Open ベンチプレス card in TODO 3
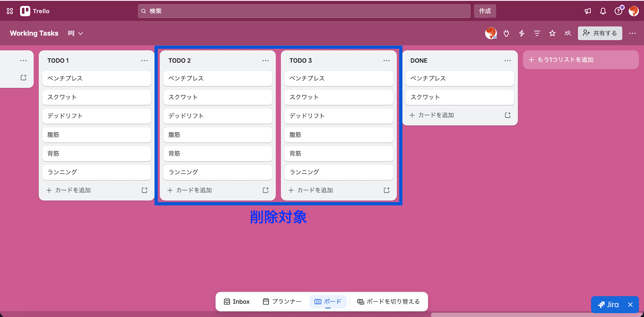Screen dimensions: 644x317 click(x=339, y=78)
